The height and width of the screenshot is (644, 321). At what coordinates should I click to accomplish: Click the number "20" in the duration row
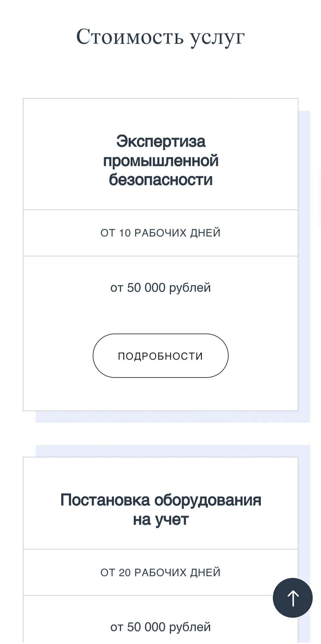(125, 573)
